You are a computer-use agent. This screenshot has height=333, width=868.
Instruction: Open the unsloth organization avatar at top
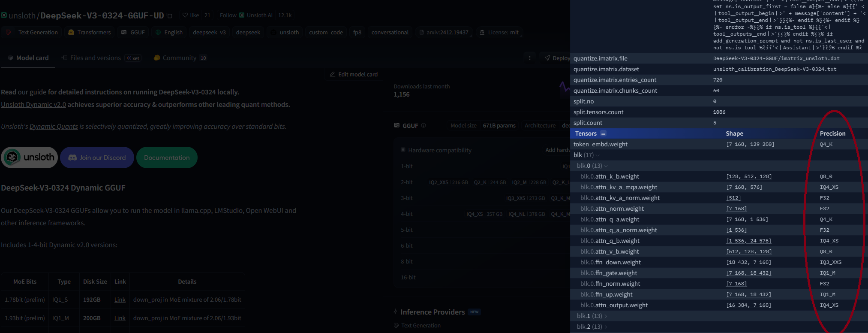(x=4, y=15)
